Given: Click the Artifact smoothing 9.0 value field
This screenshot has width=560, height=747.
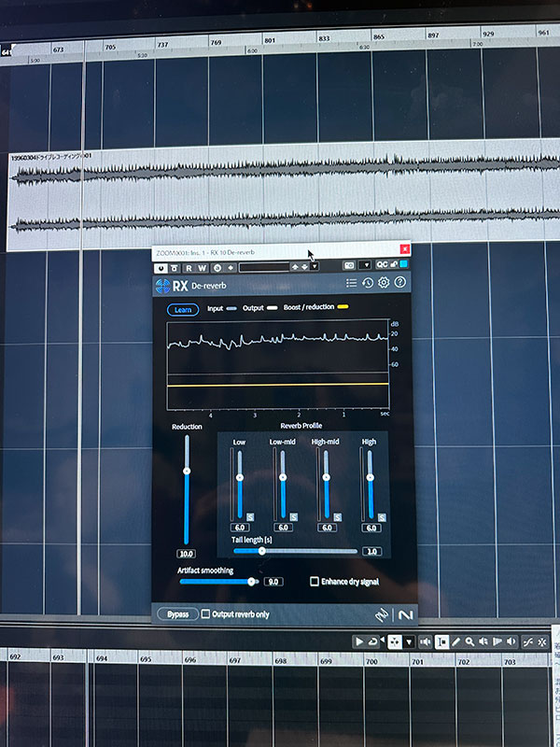Looking at the screenshot, I should tap(273, 582).
